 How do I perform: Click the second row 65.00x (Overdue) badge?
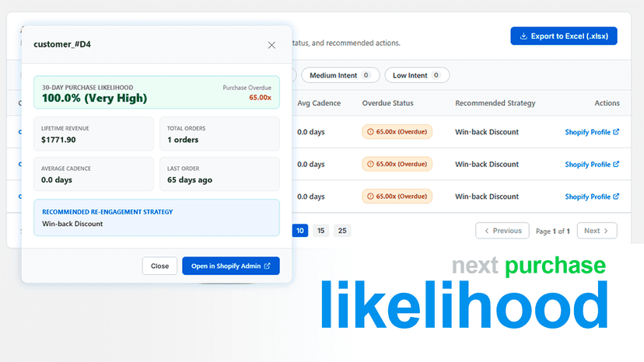(397, 164)
